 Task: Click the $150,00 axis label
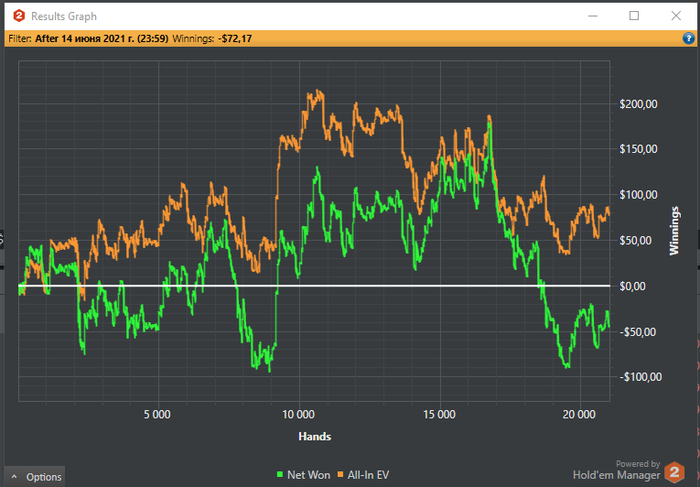pyautogui.click(x=638, y=149)
